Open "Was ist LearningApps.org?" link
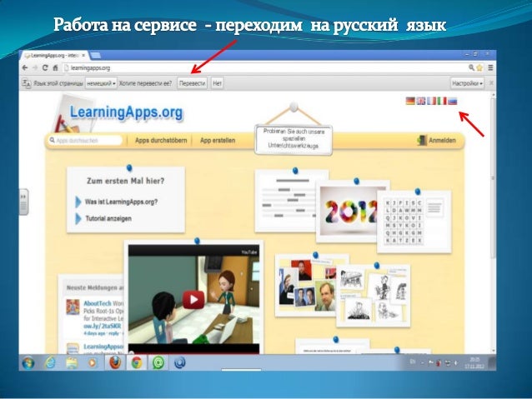The height and width of the screenshot is (399, 532). pos(121,202)
